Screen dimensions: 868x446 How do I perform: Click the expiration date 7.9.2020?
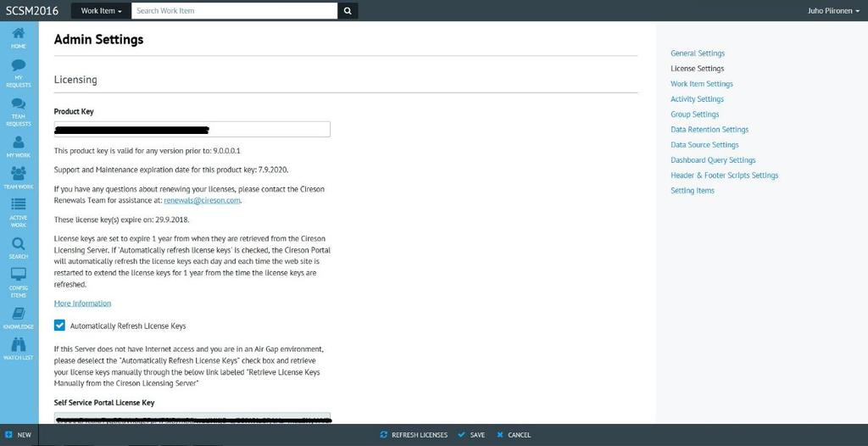click(x=272, y=170)
